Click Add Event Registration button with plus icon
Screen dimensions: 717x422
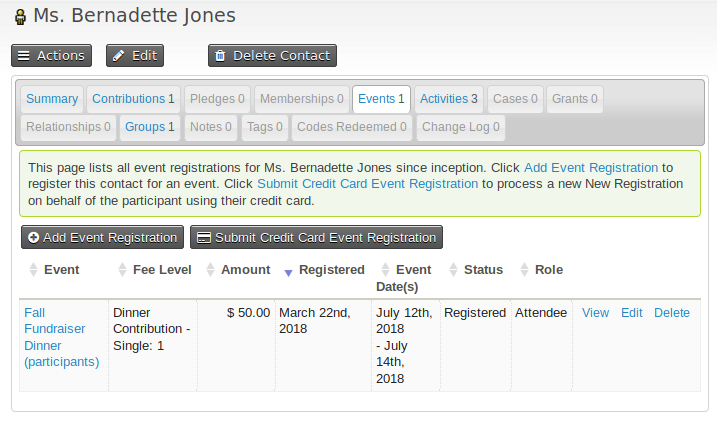coord(101,238)
